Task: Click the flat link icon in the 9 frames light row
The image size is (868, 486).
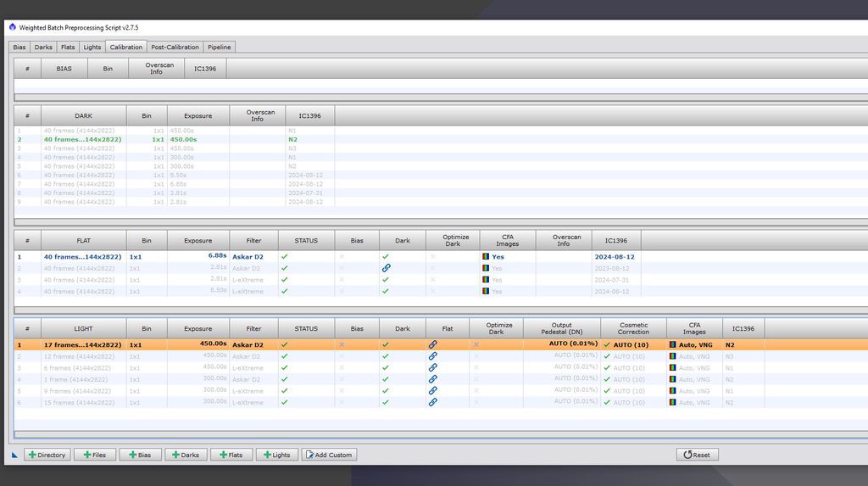Action: (433, 391)
